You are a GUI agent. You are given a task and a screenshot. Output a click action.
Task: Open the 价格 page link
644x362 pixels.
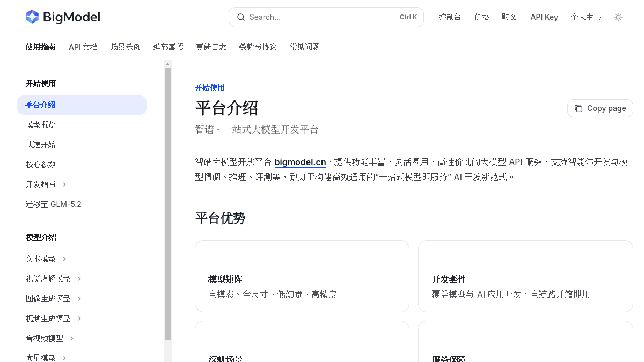click(482, 17)
